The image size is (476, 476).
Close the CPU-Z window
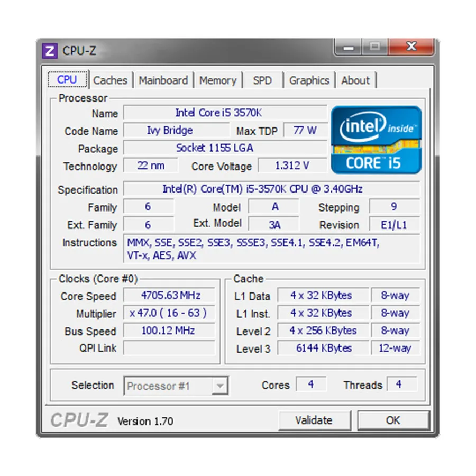pyautogui.click(x=411, y=47)
